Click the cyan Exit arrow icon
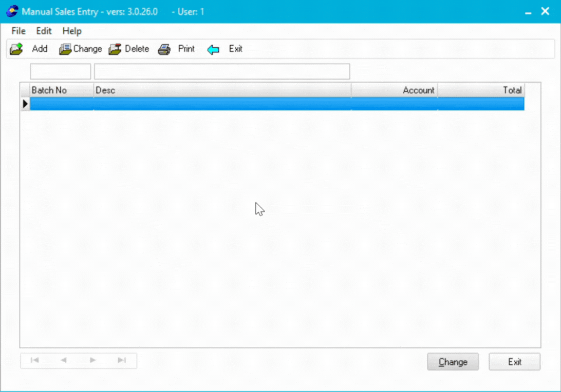Viewport: 561px width, 392px height. tap(213, 50)
